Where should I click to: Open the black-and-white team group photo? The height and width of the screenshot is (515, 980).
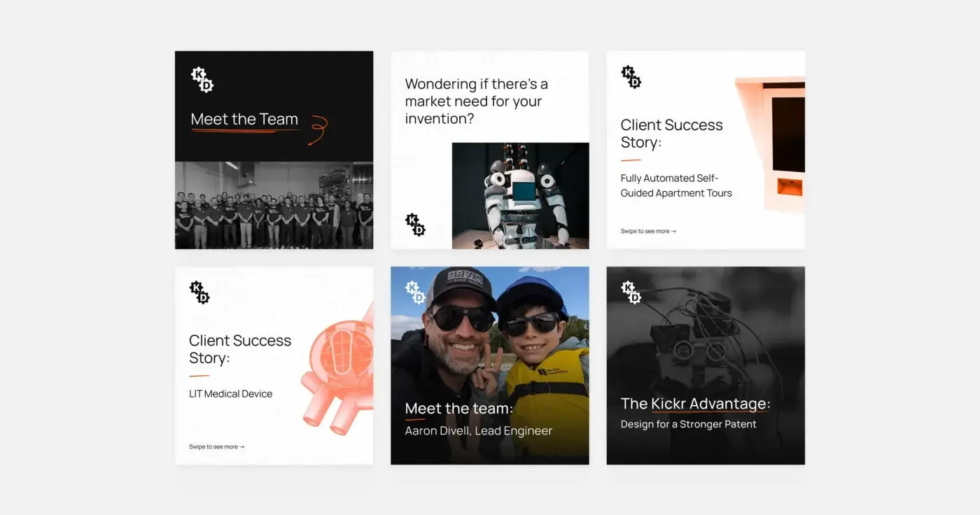pyautogui.click(x=274, y=206)
